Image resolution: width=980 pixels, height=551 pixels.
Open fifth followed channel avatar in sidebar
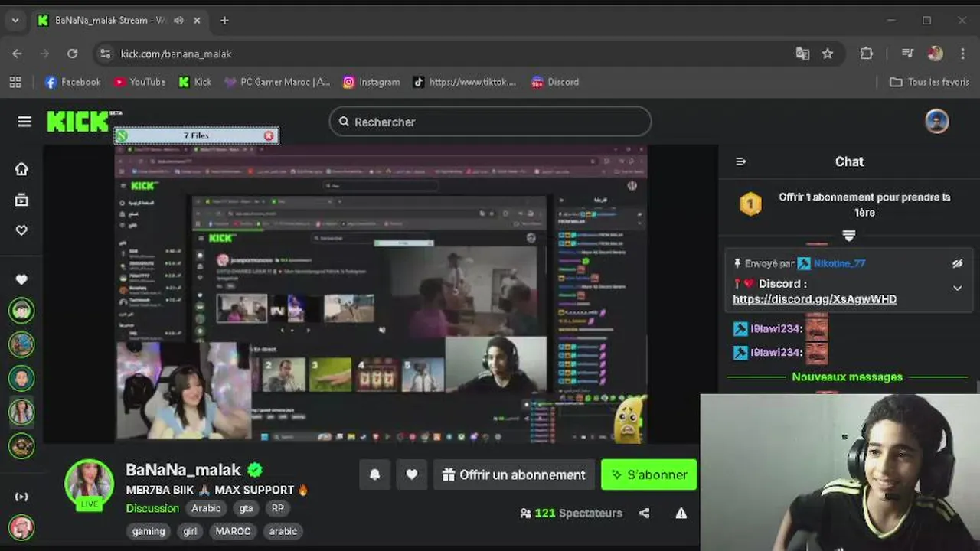point(21,445)
